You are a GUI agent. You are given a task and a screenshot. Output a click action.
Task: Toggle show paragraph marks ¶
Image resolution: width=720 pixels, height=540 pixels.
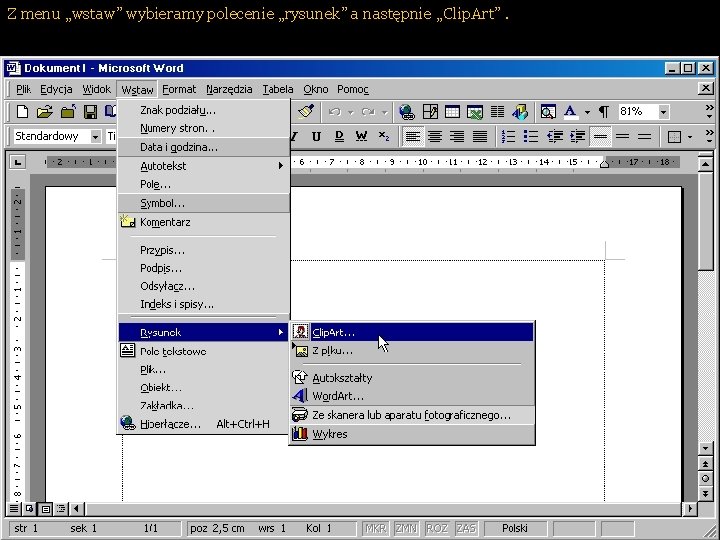pyautogui.click(x=604, y=112)
